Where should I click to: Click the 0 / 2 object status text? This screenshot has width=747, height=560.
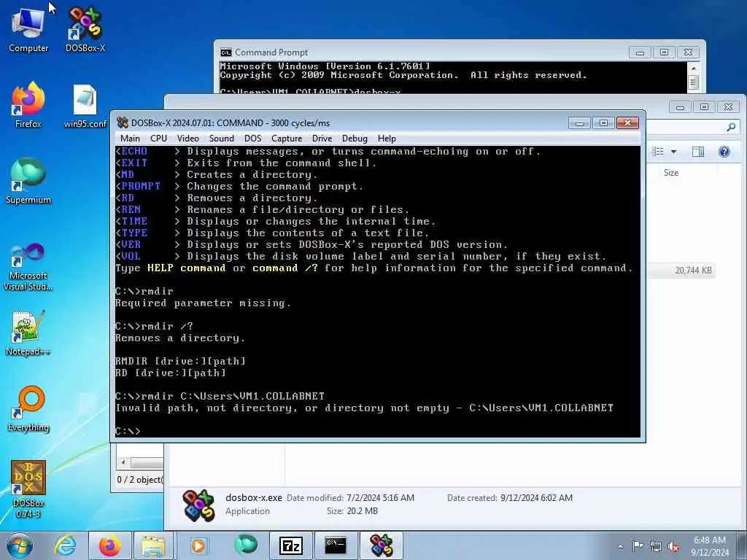[x=140, y=480]
